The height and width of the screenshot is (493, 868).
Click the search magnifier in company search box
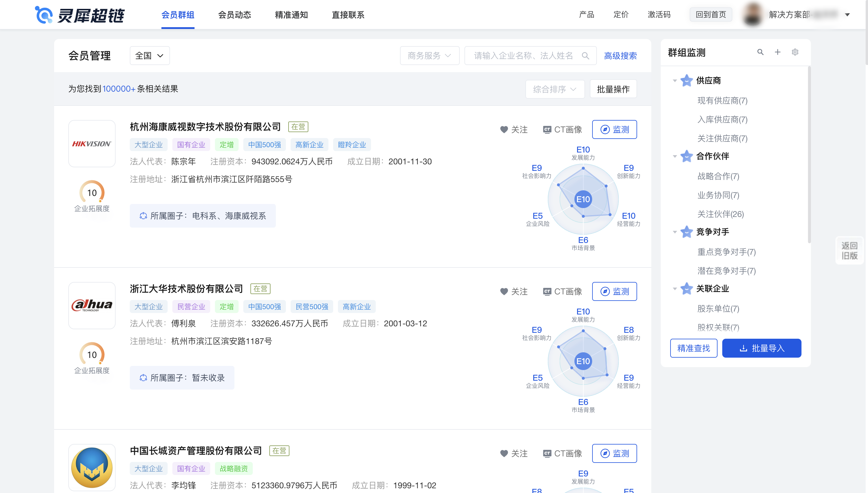pyautogui.click(x=585, y=56)
